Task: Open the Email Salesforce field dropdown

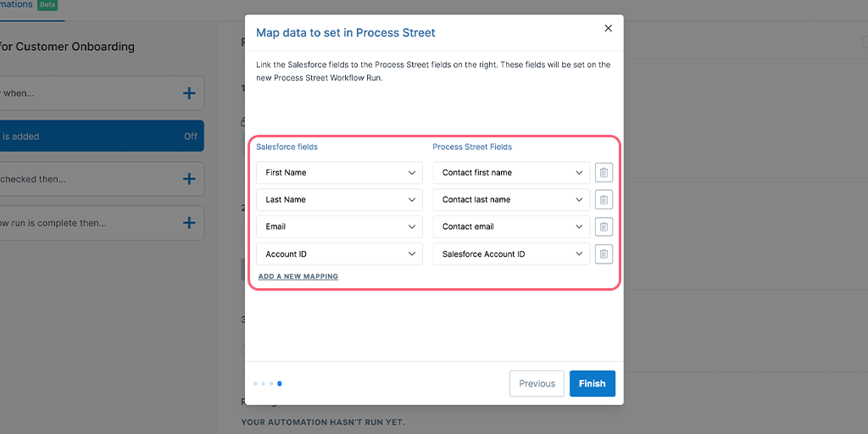Action: click(x=339, y=226)
